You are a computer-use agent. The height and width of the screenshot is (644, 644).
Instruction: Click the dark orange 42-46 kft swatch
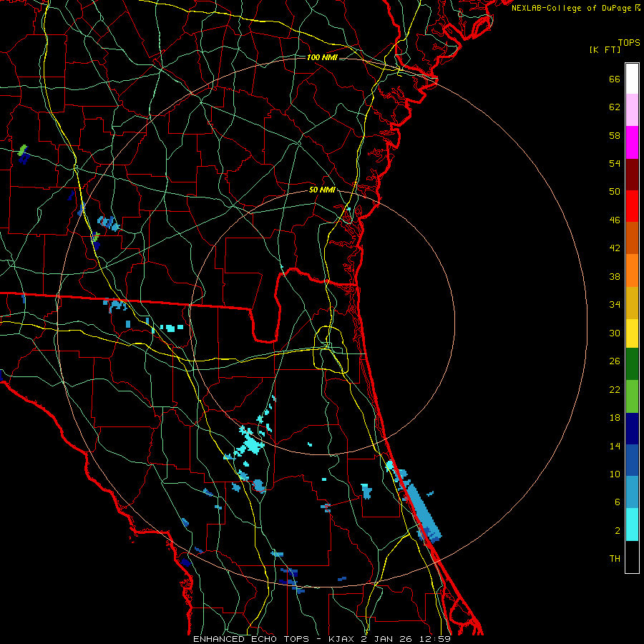[x=632, y=238]
